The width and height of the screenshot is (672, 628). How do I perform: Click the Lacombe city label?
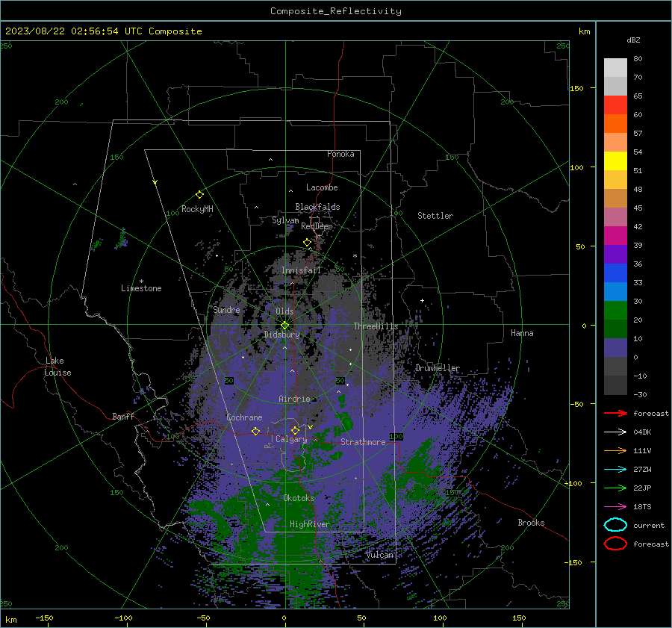322,187
